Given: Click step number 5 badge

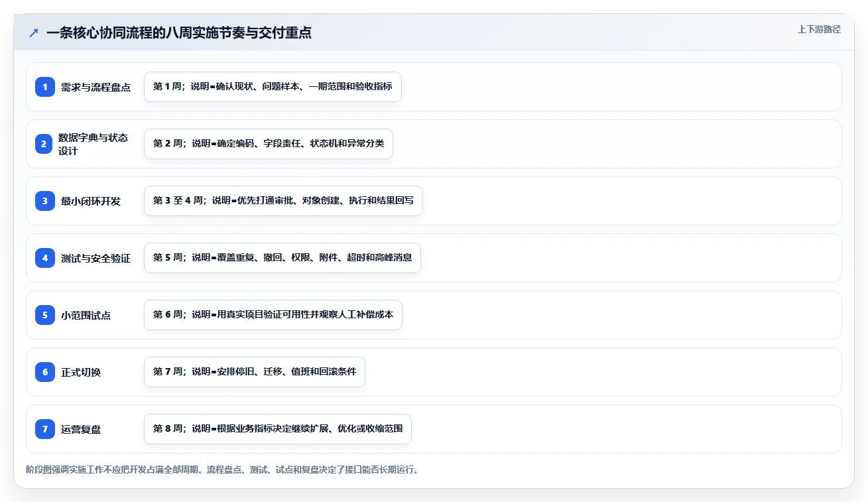Looking at the screenshot, I should (x=45, y=315).
